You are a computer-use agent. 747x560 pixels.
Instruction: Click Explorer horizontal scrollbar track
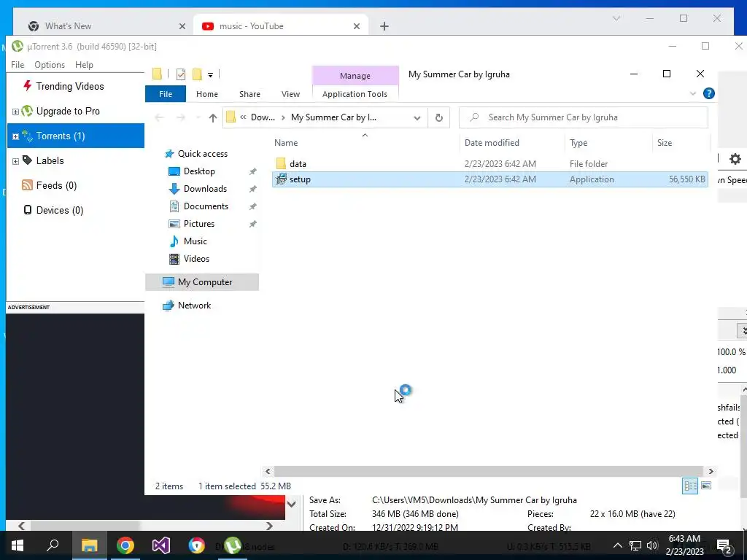tap(489, 471)
